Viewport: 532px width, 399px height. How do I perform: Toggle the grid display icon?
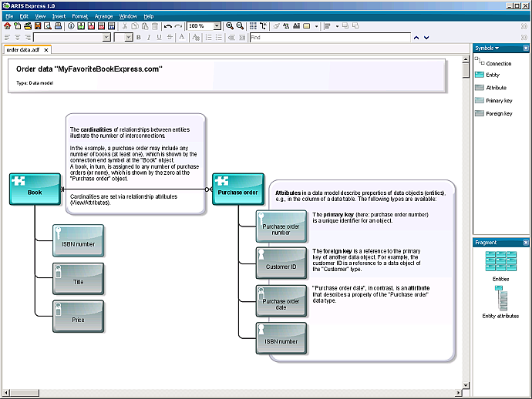coord(253,26)
